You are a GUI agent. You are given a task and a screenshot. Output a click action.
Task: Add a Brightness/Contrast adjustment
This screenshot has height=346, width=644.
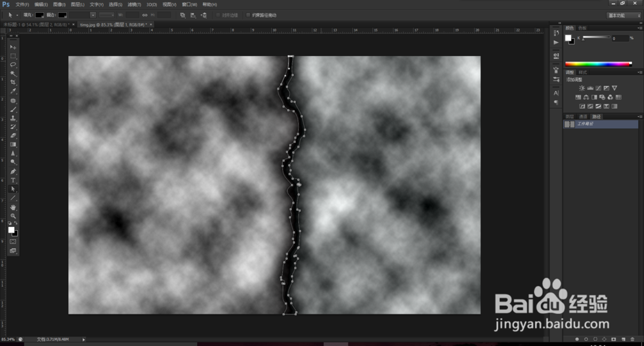(582, 88)
